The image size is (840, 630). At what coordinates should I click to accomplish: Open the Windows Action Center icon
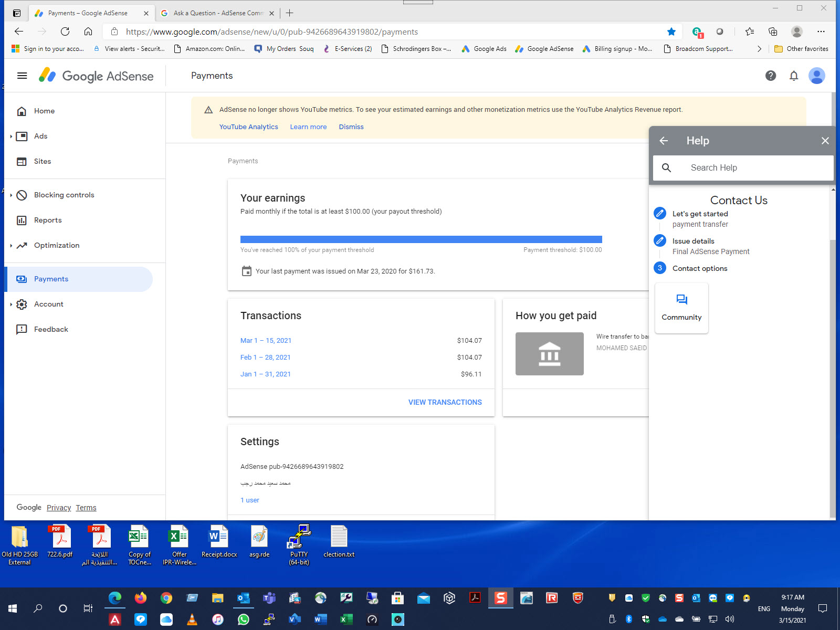(823, 608)
